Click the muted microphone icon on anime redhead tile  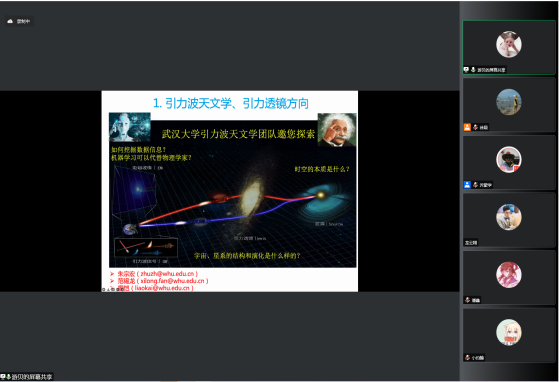467,300
